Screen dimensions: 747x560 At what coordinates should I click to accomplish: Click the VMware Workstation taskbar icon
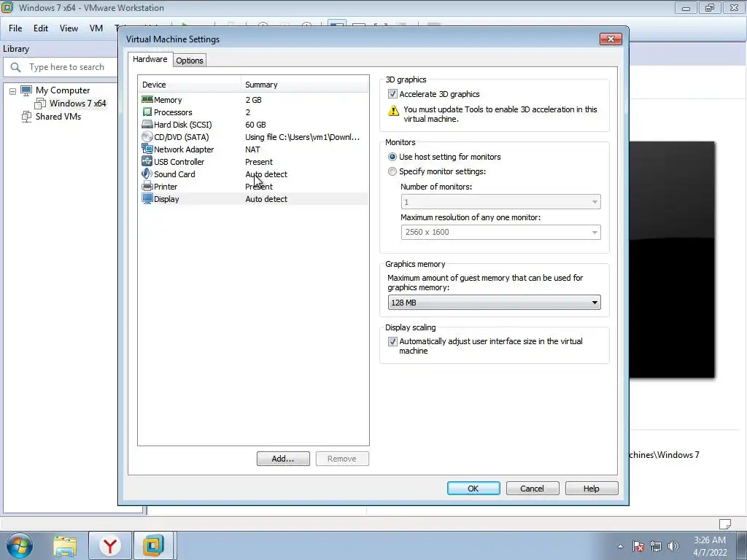point(154,545)
